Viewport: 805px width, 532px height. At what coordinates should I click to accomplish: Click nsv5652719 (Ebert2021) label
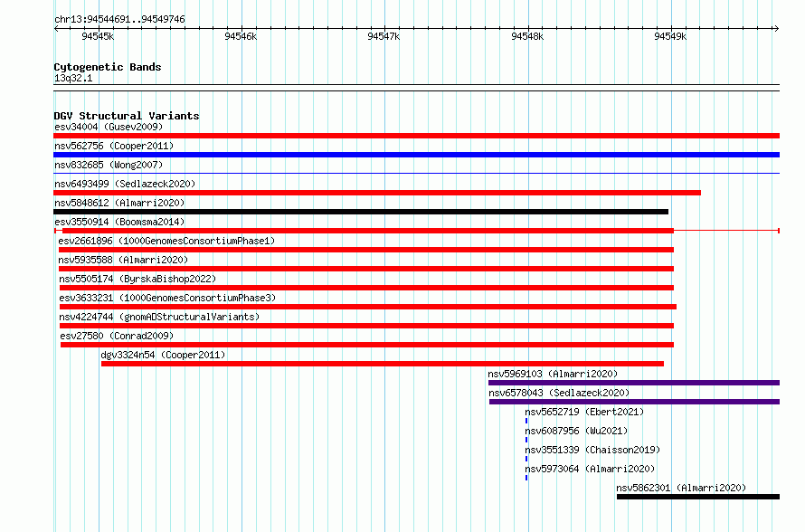tap(584, 412)
